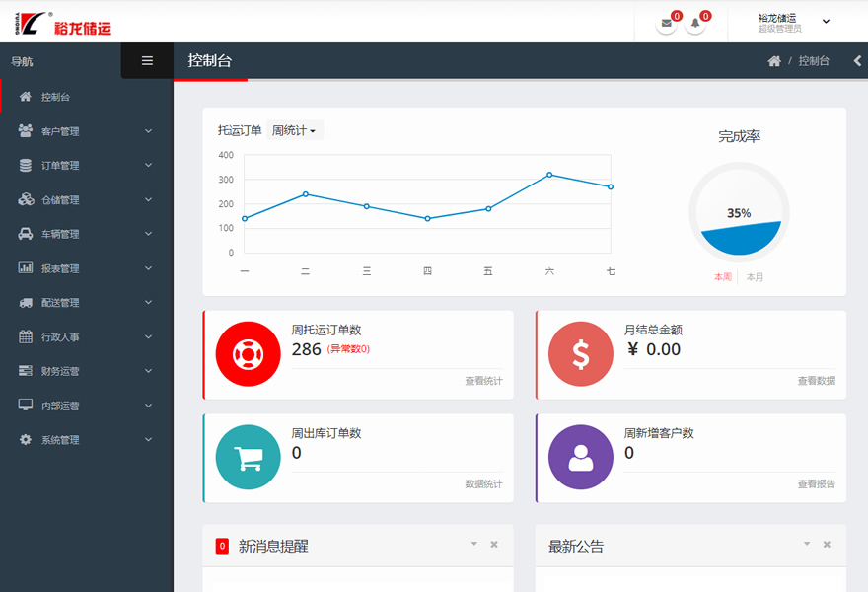The width and height of the screenshot is (868, 592).
Task: Collapse the 新消息提醒 panel with its caret
Action: click(x=474, y=544)
